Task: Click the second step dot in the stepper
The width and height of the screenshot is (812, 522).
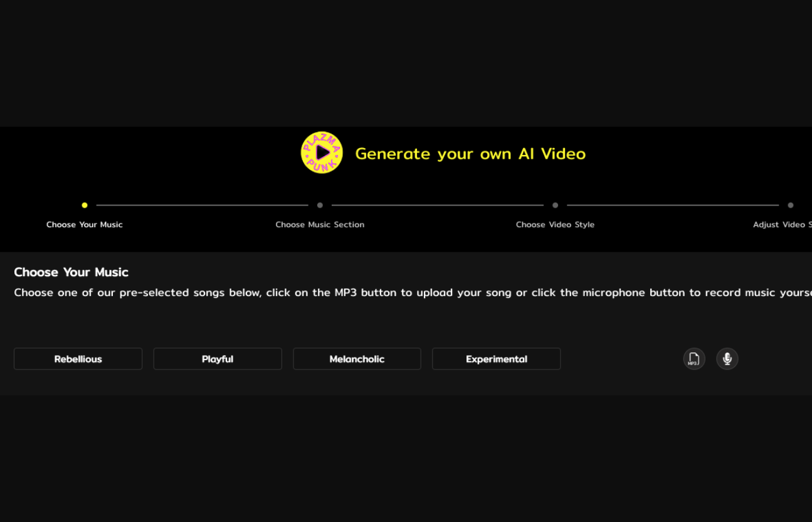Action: [x=320, y=205]
